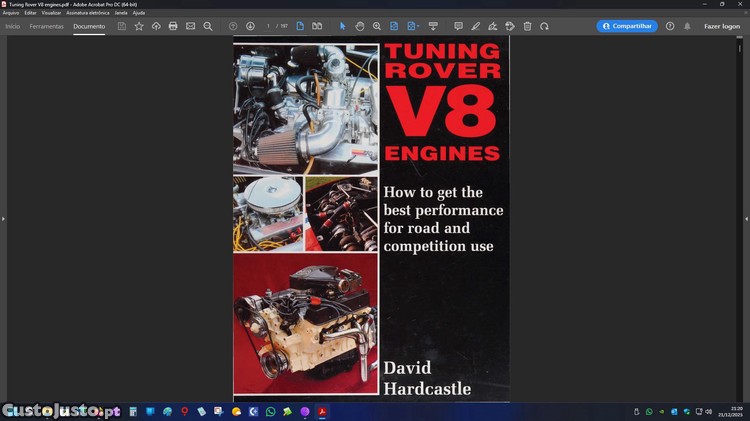
Task: Click the Compartilhar button
Action: pyautogui.click(x=627, y=26)
